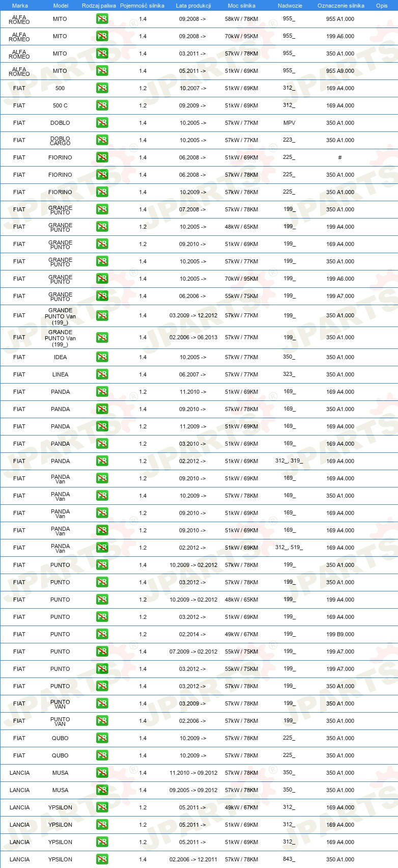Select engine code 955 A9.000
398x868 pixels.
340,71
